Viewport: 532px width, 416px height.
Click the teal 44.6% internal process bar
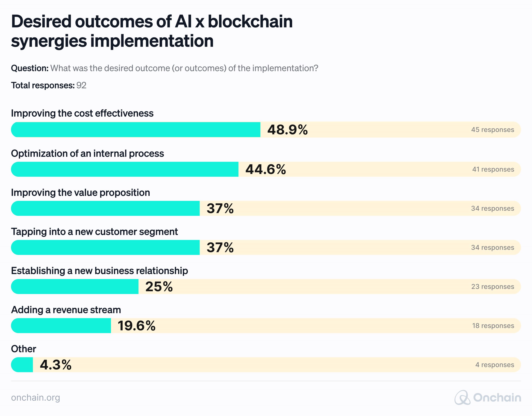(124, 169)
